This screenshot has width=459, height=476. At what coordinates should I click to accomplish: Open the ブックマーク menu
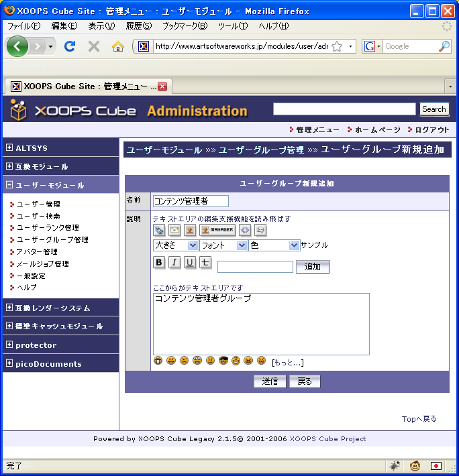185,26
